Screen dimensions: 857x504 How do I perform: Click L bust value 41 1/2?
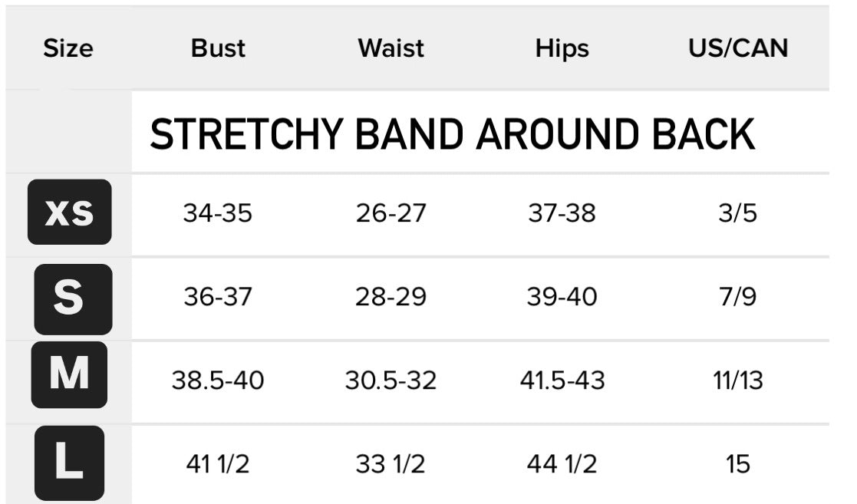click(x=217, y=463)
